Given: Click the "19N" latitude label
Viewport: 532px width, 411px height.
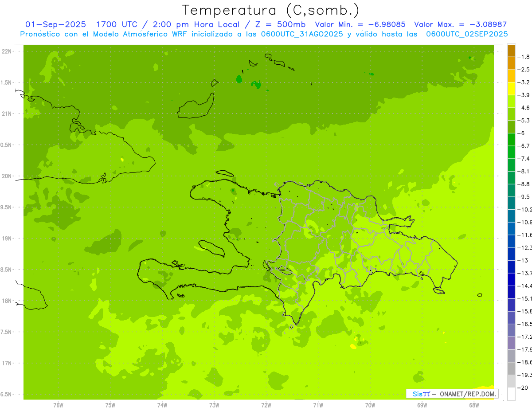Looking at the screenshot, I should point(8,239).
